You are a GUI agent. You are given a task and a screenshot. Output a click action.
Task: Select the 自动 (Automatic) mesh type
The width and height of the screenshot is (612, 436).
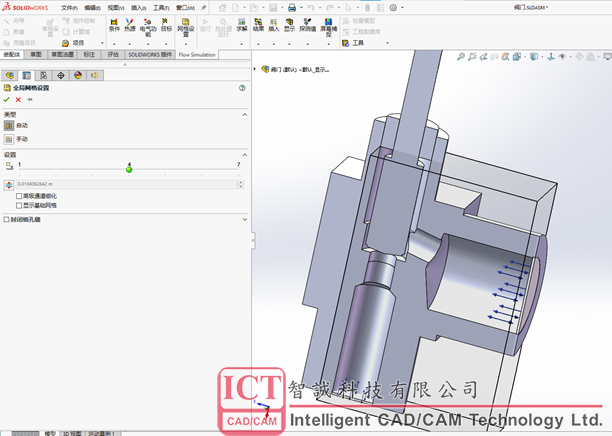pos(9,126)
